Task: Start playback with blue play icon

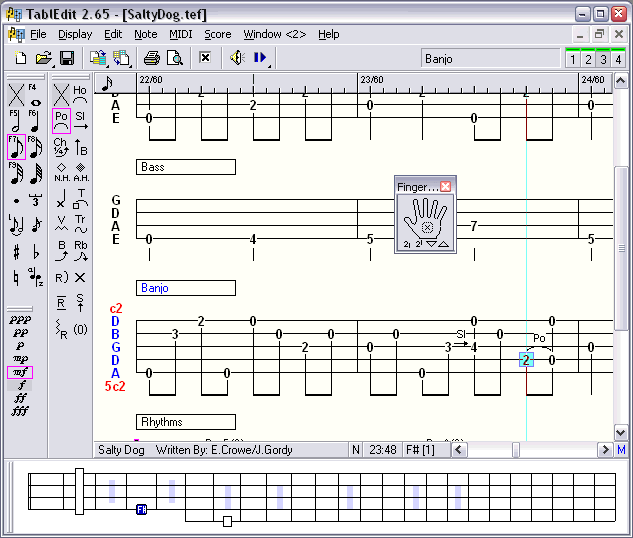Action: tap(260, 58)
